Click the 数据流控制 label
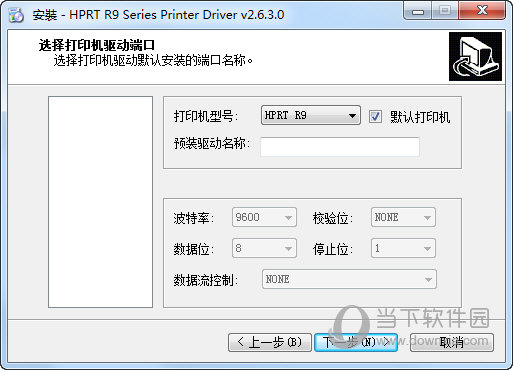513x370 pixels. point(206,280)
